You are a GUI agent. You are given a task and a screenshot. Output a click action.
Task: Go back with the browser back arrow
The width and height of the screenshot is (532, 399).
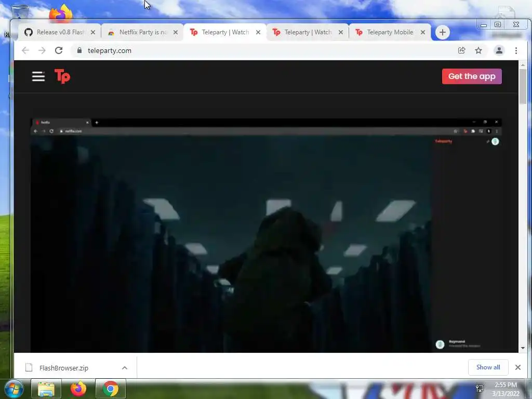(x=25, y=50)
